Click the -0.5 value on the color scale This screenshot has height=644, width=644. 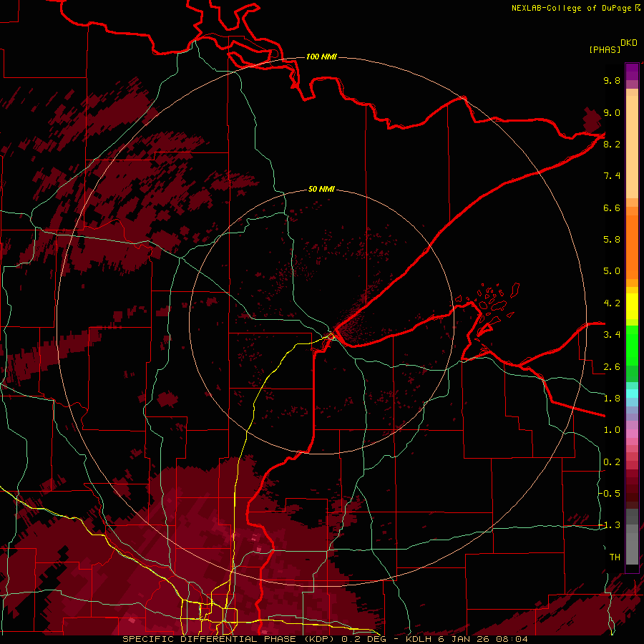pos(610,493)
